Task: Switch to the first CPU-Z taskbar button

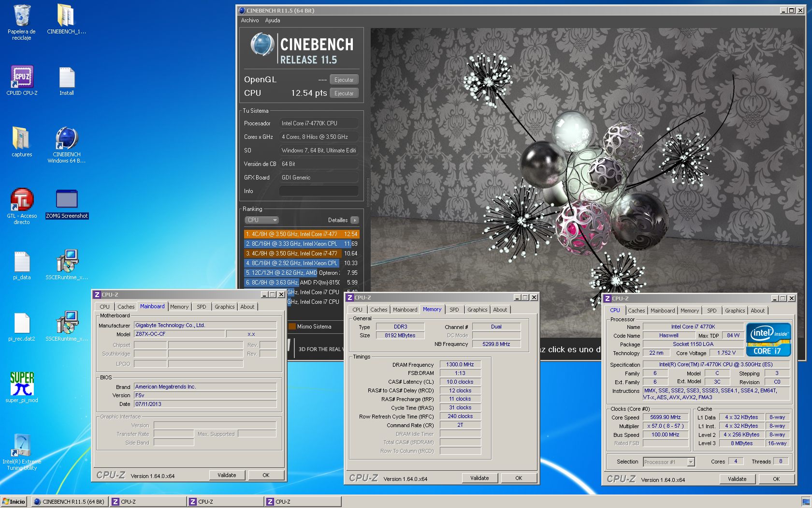Action: click(147, 502)
